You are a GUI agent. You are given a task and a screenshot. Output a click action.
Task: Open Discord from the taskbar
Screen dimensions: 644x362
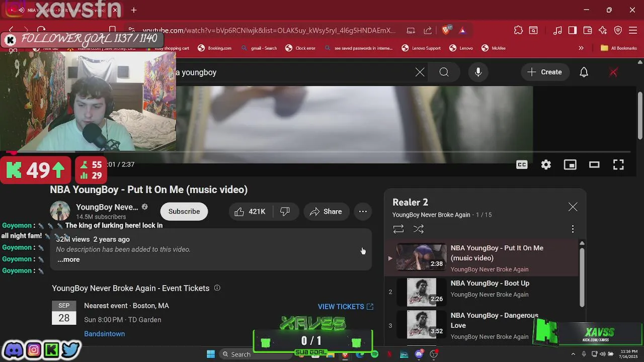point(419,354)
